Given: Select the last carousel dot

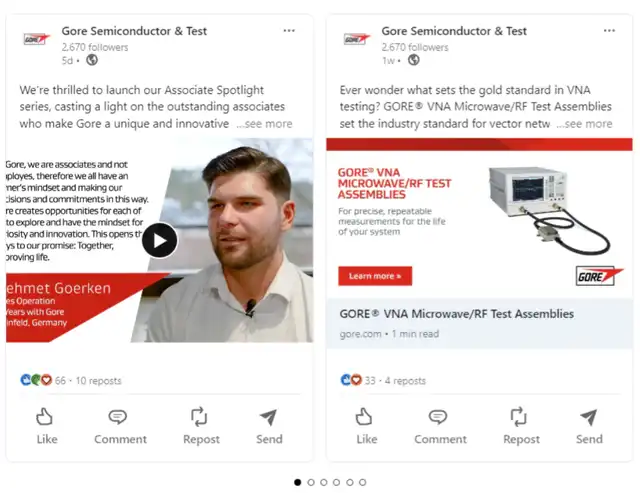Looking at the screenshot, I should click(362, 482).
